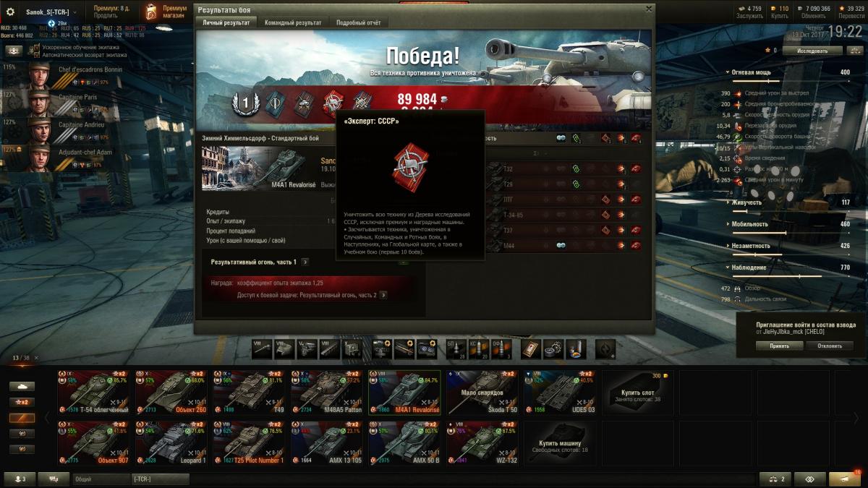Click the vehicle comparison icon beside Исследовать

click(854, 51)
